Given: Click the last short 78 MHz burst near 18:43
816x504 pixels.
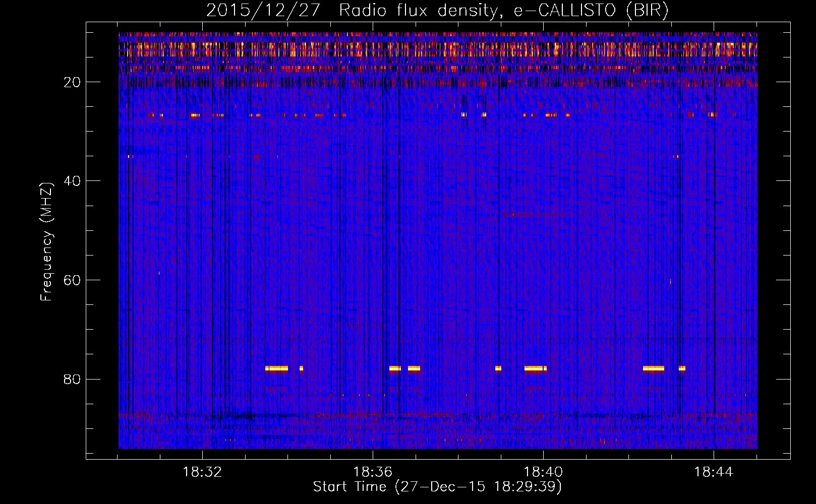Looking at the screenshot, I should 682,368.
